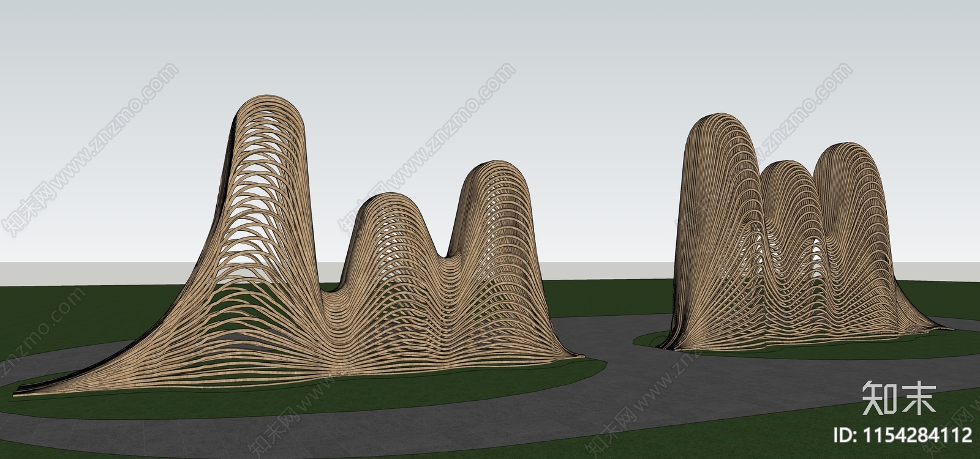Click the 知末 logo text
The image size is (980, 459).
tap(899, 397)
